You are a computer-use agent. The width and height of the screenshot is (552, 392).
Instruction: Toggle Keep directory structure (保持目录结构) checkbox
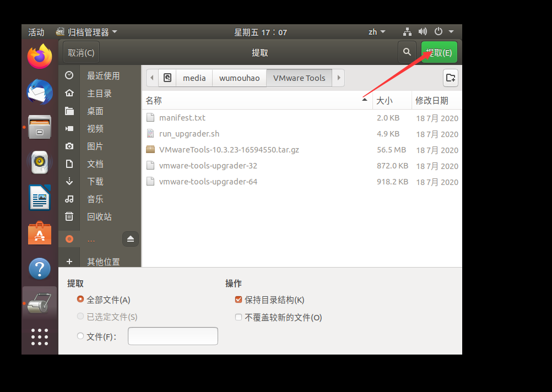click(239, 300)
